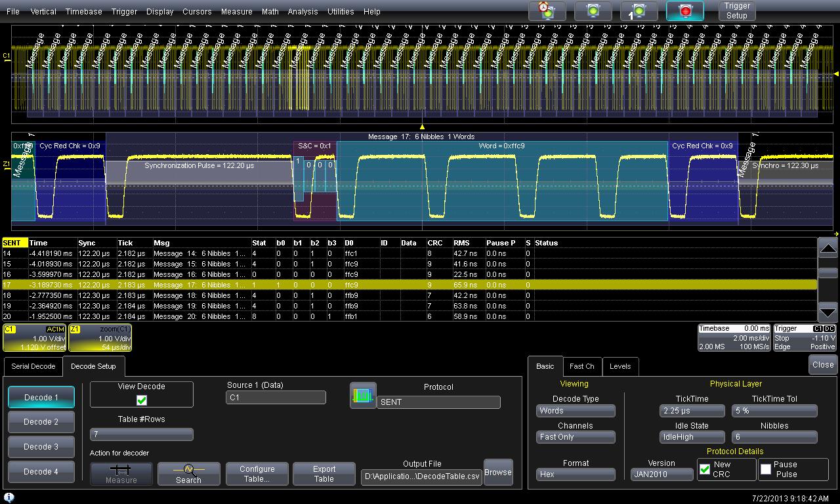Screen dimensions: 840x504
Task: Click the Measure action icon
Action: pyautogui.click(x=121, y=474)
